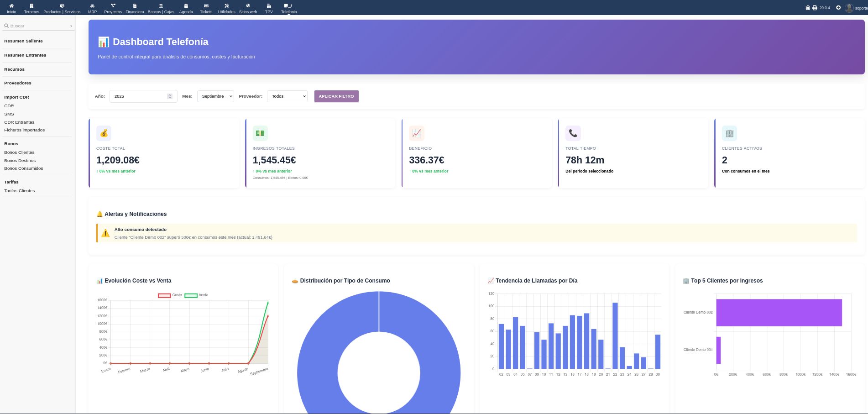Image resolution: width=868 pixels, height=414 pixels.
Task: Click the printer icon in top bar
Action: 815,8
